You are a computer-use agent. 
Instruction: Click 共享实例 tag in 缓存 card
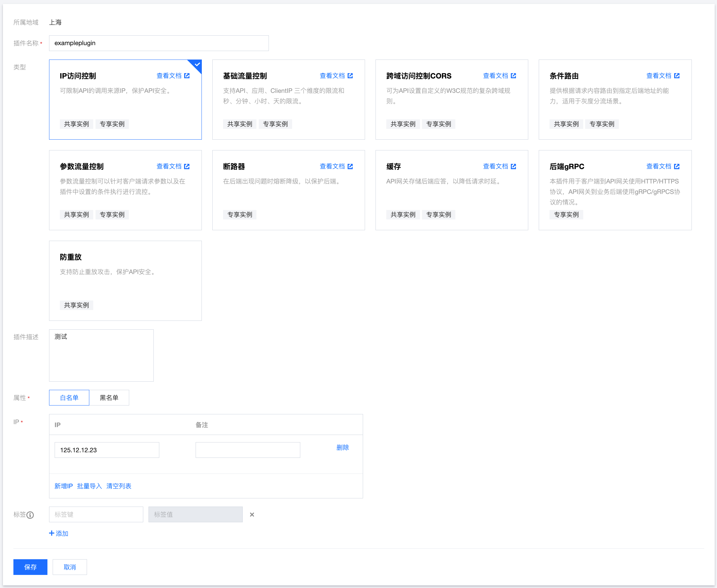(403, 215)
